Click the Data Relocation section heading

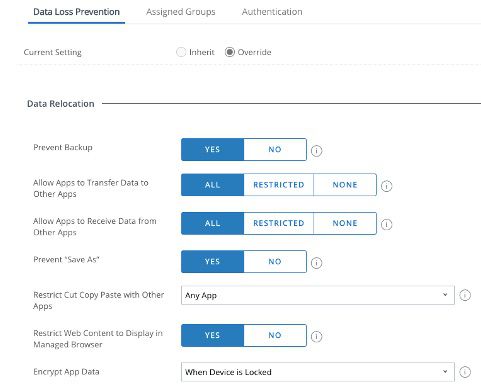point(61,104)
